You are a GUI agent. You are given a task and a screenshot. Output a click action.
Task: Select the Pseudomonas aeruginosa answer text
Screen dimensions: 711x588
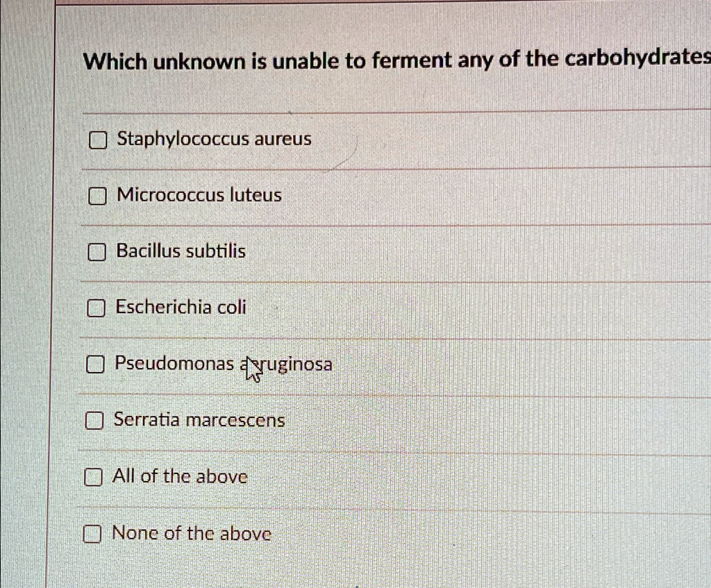(x=224, y=364)
